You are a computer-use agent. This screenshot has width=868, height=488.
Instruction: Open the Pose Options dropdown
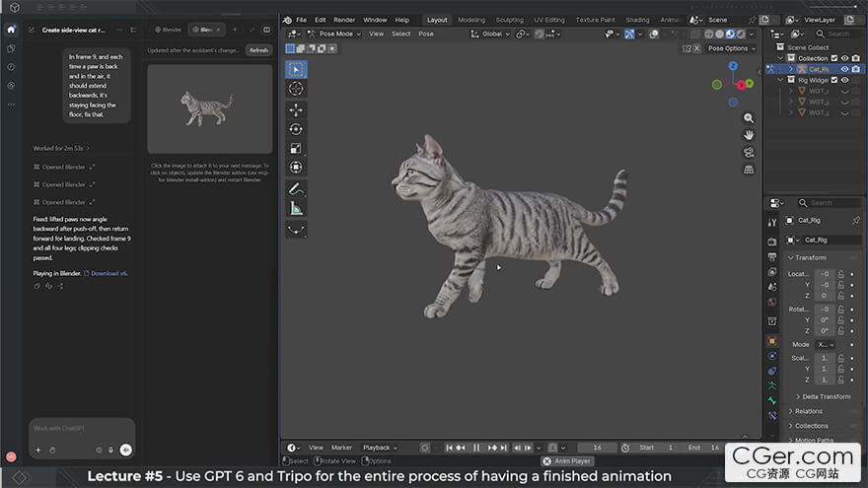click(x=731, y=48)
